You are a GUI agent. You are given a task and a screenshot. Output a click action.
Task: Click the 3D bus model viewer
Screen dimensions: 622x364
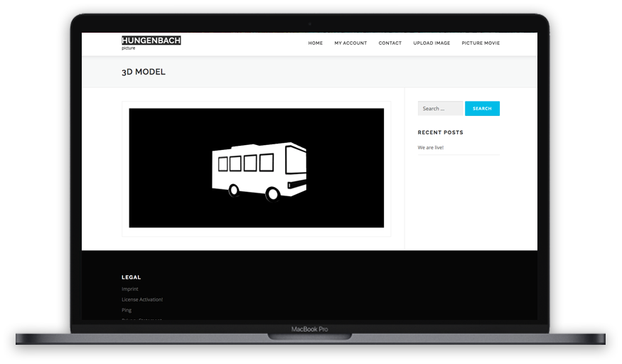click(x=256, y=168)
